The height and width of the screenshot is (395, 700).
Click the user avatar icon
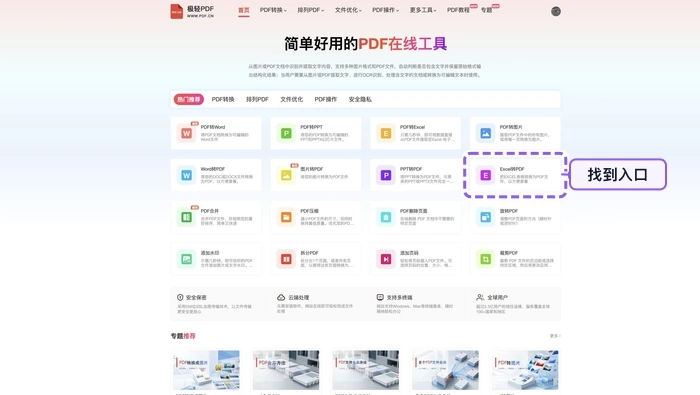point(555,11)
